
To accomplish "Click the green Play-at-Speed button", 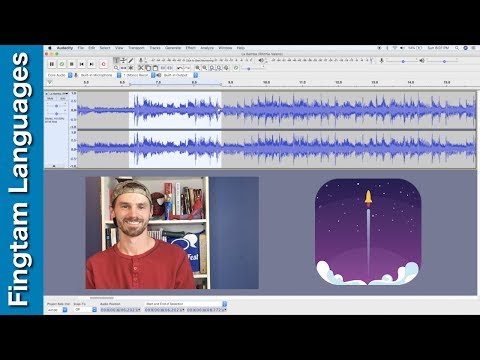I will pos(236,68).
